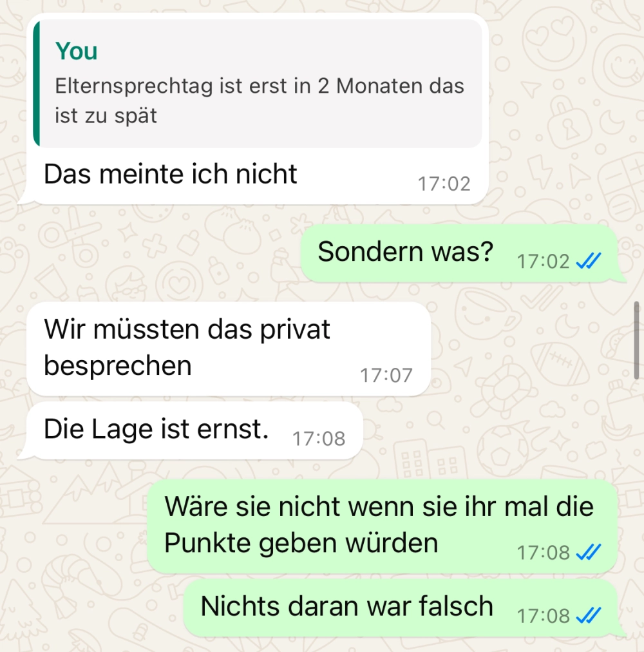Image resolution: width=644 pixels, height=652 pixels.
Task: Select the 'Wäre sie nicht wenn sie' message bubble
Action: click(382, 526)
